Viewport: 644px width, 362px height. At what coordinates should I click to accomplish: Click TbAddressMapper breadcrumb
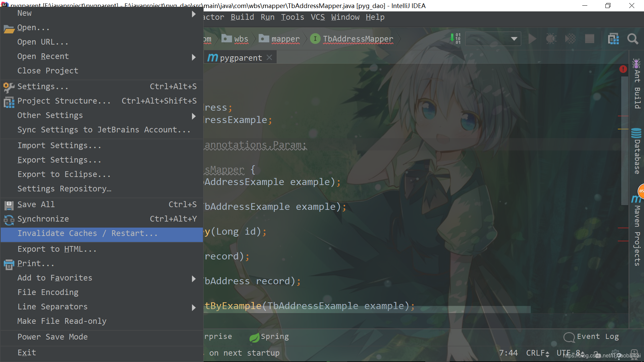click(358, 39)
